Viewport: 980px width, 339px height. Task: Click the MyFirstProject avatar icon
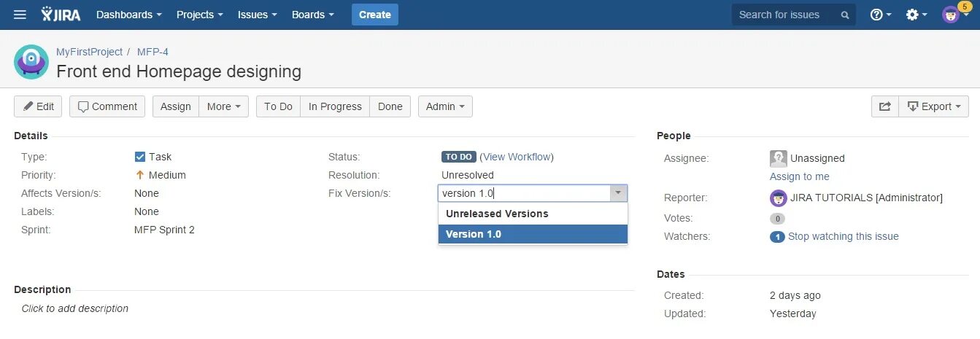pos(31,62)
